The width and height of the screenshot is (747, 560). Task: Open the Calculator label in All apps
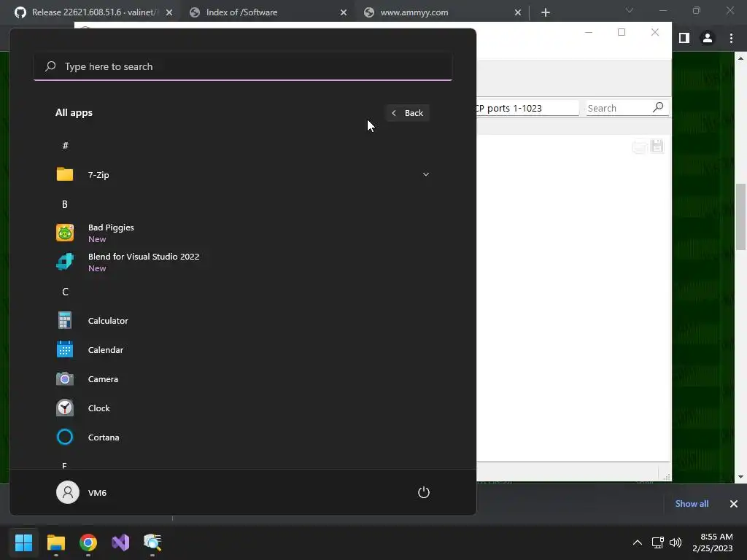click(x=108, y=321)
